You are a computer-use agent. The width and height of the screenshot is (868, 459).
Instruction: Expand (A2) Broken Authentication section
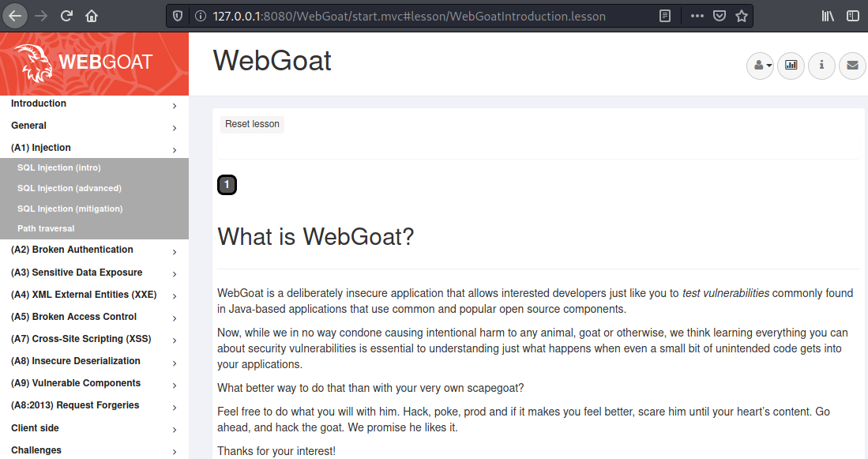(x=94, y=250)
